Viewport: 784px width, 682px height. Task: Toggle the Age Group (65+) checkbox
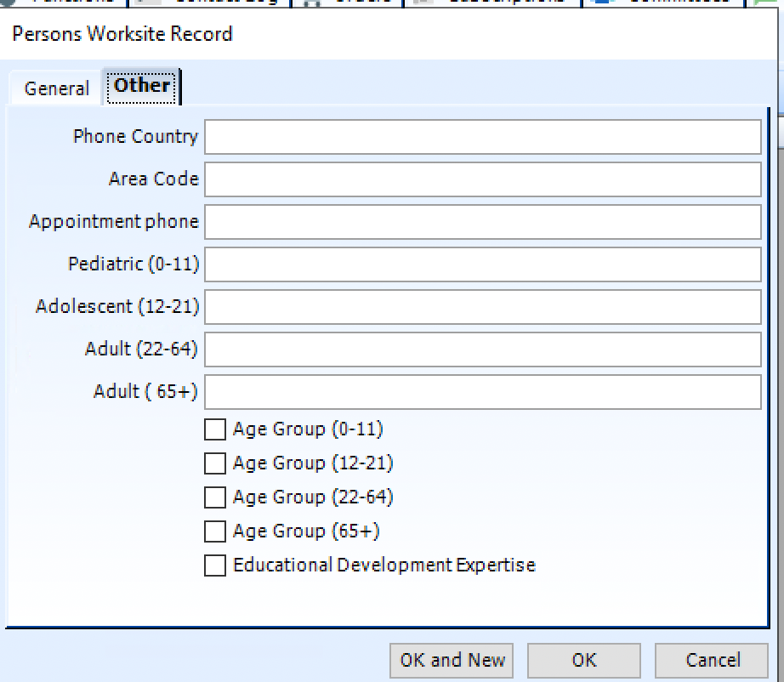(214, 531)
